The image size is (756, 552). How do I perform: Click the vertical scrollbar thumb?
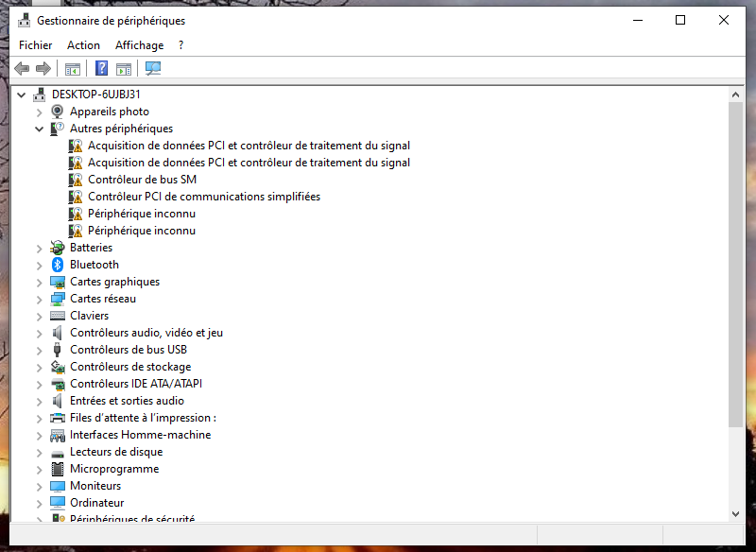click(x=736, y=265)
